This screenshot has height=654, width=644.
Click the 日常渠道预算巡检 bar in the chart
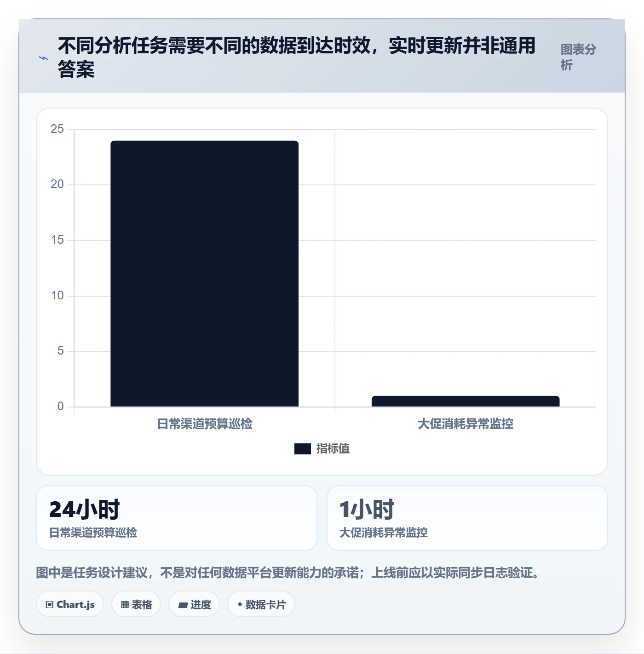(204, 274)
